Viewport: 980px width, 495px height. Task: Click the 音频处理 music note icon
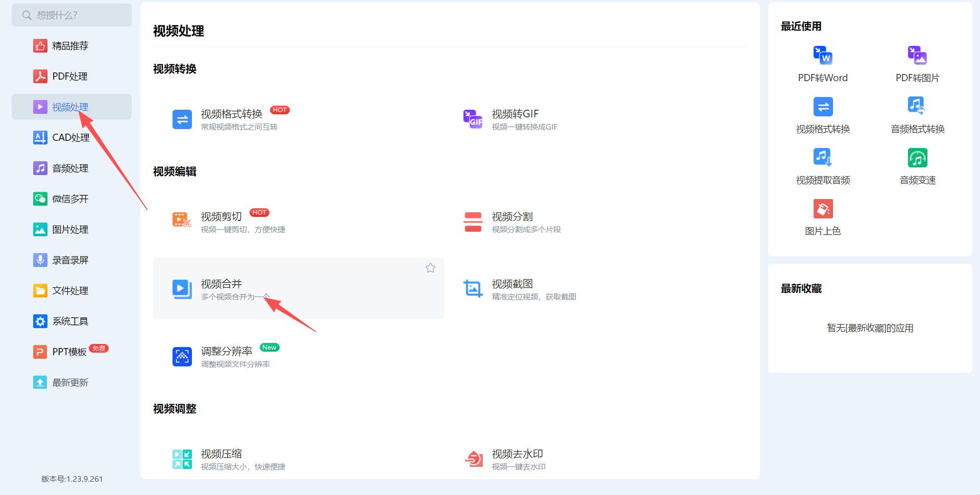(x=40, y=168)
